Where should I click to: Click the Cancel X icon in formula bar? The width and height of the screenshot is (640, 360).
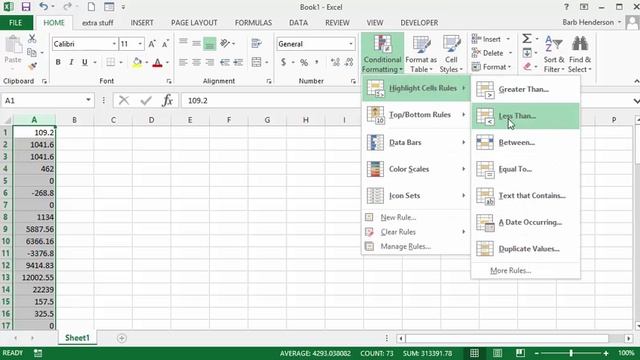[124, 100]
